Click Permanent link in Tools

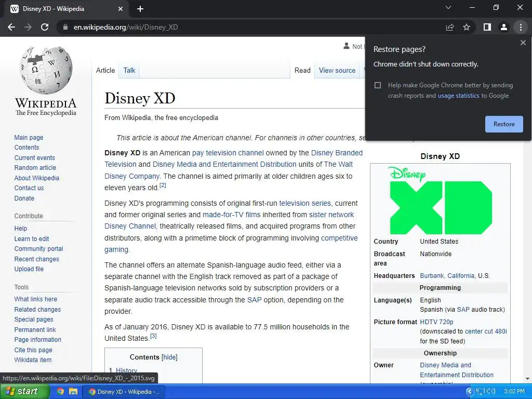click(x=35, y=330)
